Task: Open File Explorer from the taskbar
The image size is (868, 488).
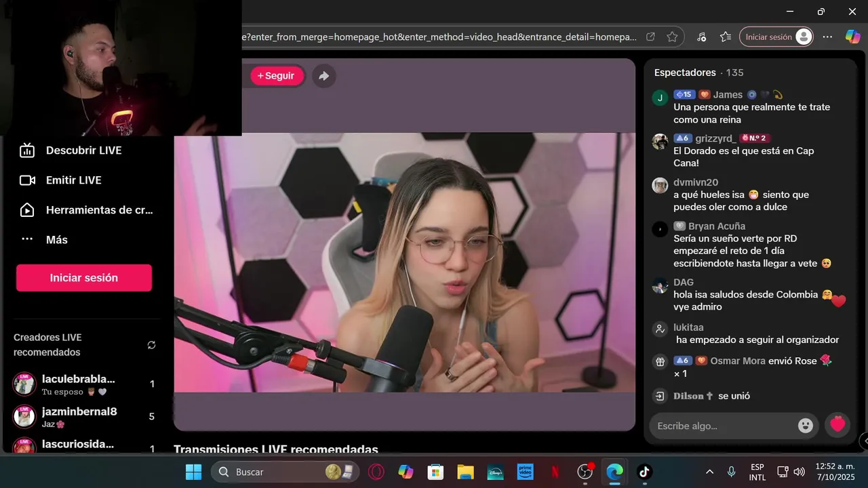Action: [x=465, y=472]
